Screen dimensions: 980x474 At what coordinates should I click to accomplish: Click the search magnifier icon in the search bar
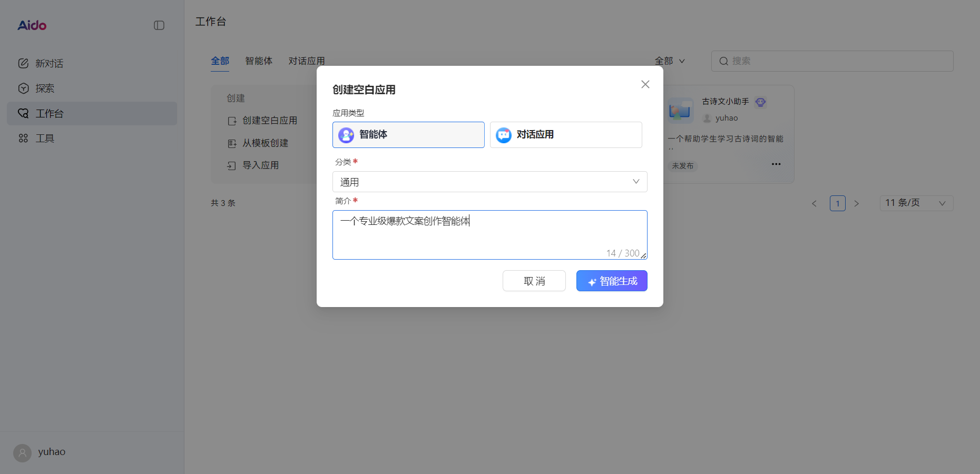[724, 61]
